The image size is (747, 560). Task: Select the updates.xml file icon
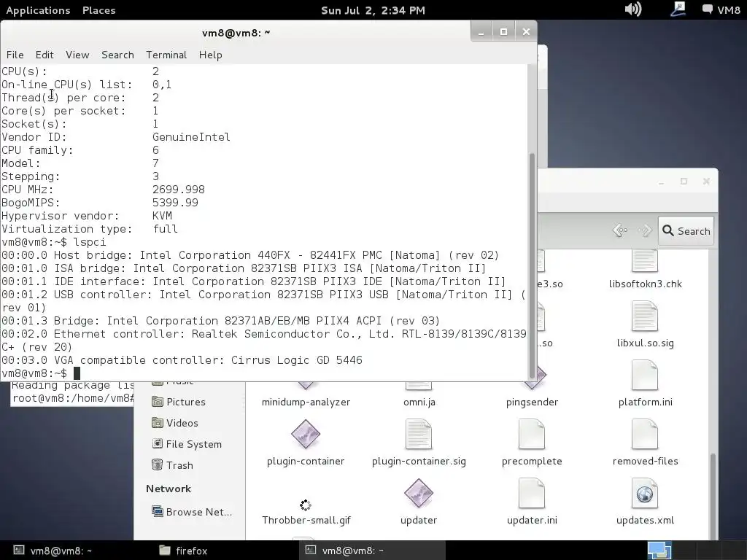click(645, 494)
